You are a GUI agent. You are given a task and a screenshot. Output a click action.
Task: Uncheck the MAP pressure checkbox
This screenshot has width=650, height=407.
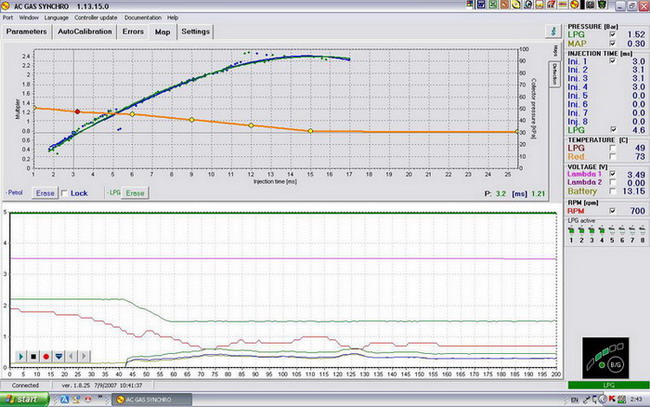(613, 42)
